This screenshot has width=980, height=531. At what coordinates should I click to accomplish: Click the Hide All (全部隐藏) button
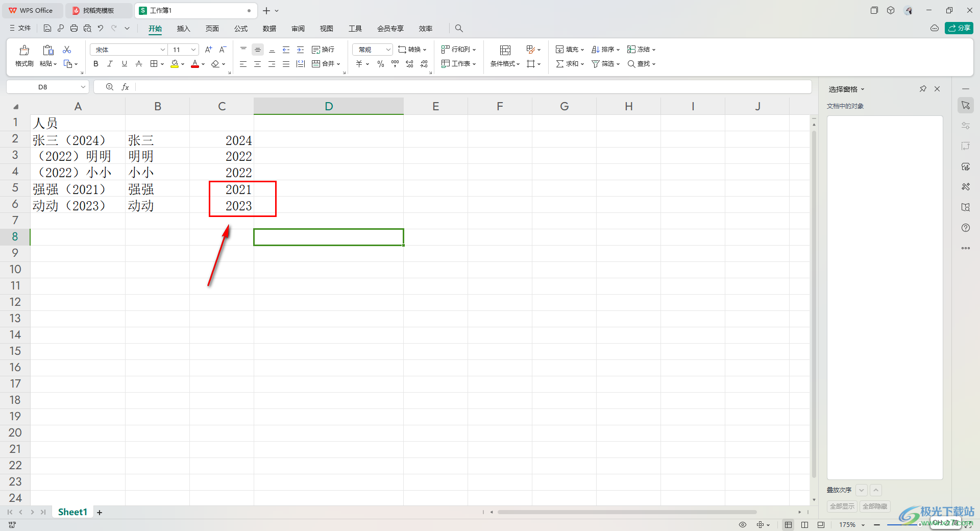pos(875,506)
